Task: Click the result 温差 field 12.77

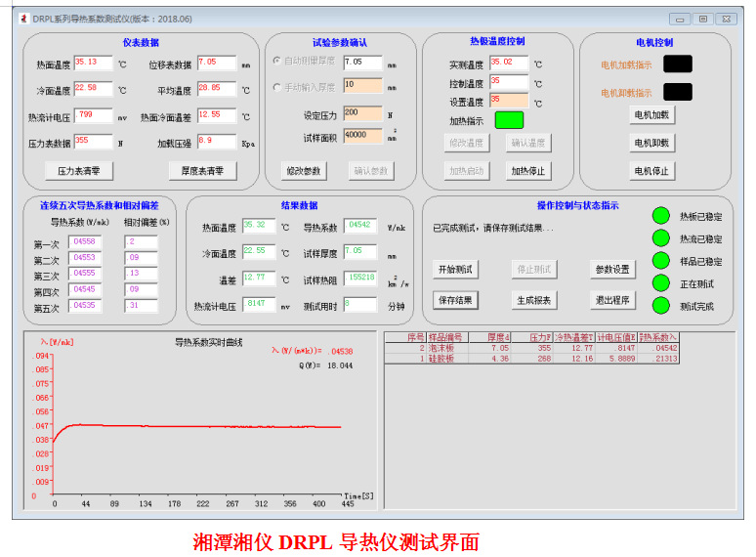Action: (259, 278)
